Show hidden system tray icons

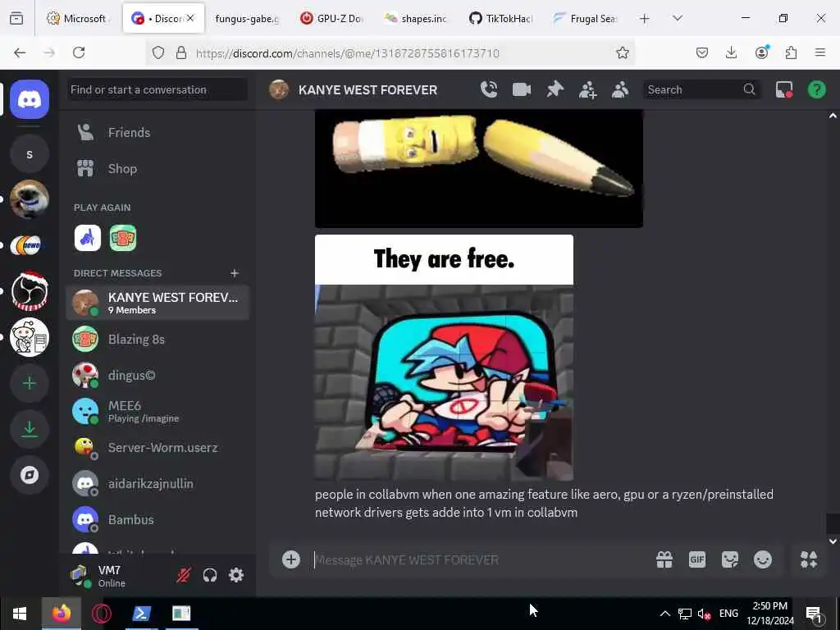664,614
